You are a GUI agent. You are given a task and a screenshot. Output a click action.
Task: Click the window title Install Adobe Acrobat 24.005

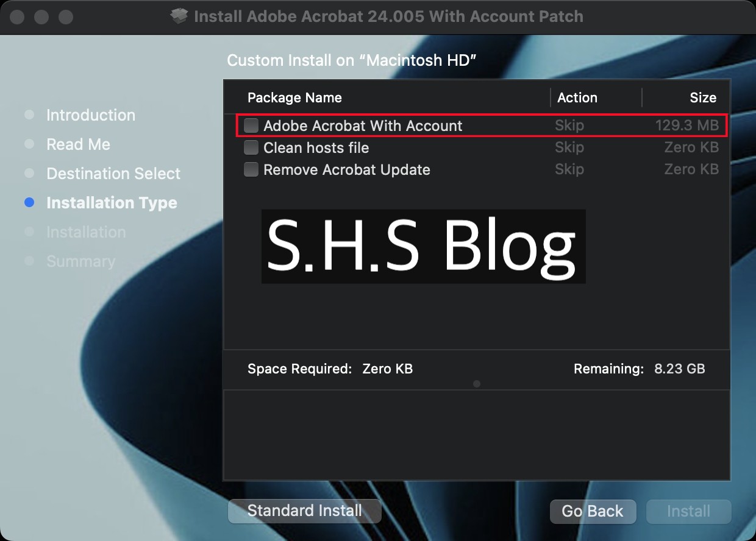click(x=388, y=16)
